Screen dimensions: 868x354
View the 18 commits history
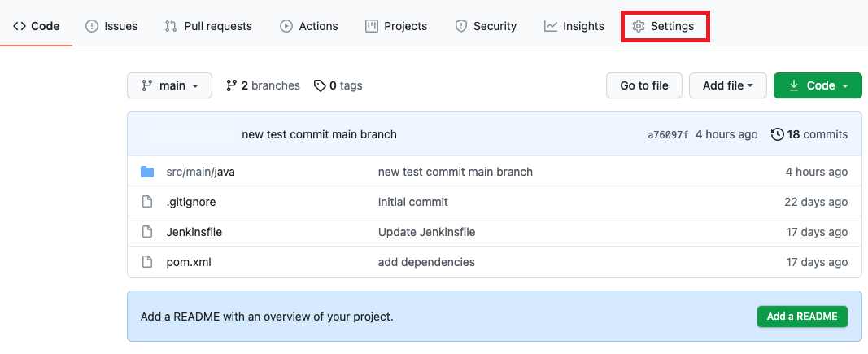pyautogui.click(x=809, y=134)
